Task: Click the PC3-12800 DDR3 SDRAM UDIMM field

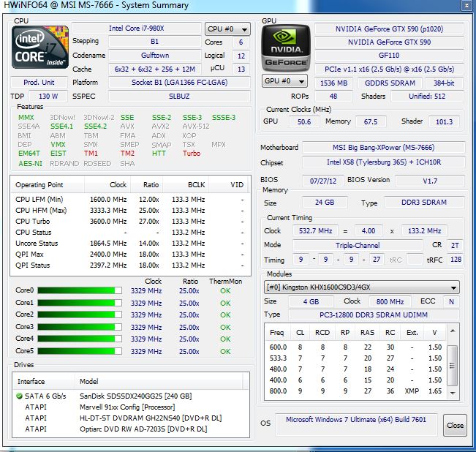Action: click(374, 314)
